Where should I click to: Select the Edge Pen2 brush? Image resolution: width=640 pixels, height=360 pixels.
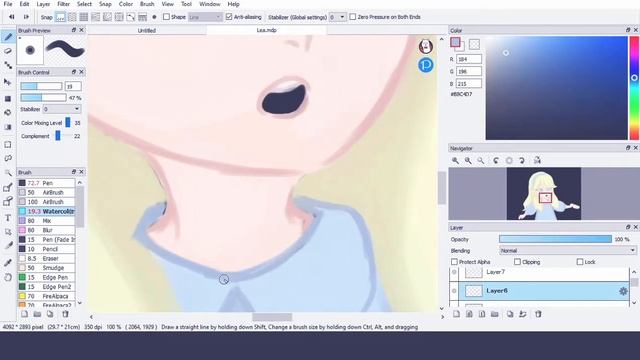(x=46, y=287)
